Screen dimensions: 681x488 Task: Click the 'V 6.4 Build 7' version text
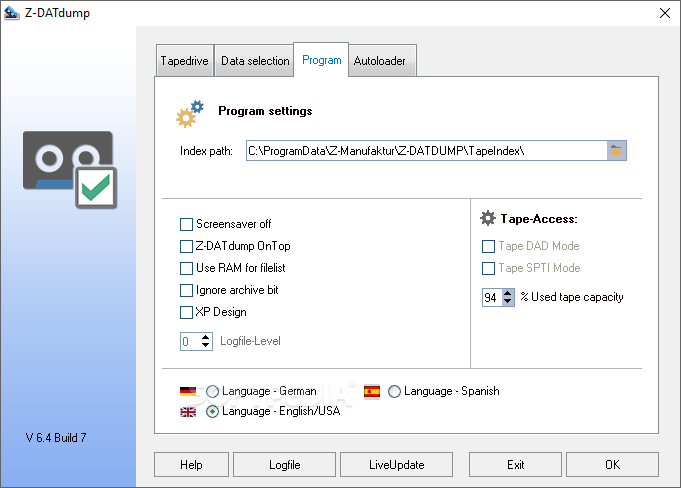coord(56,438)
